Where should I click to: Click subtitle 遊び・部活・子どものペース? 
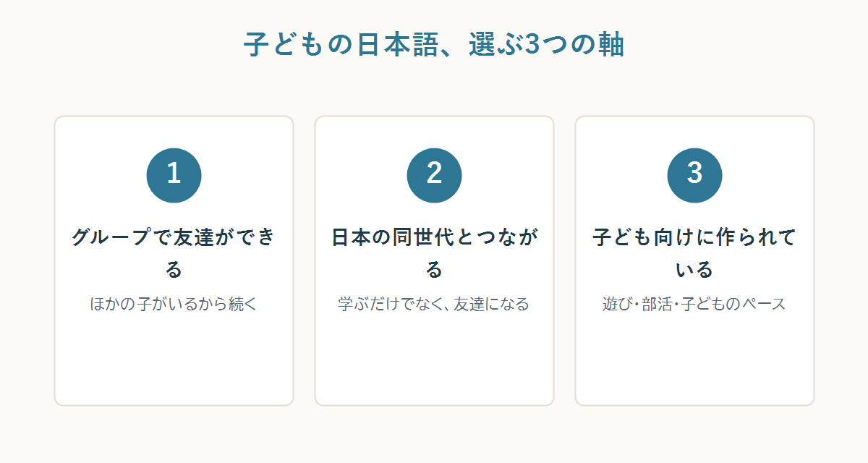click(x=694, y=304)
